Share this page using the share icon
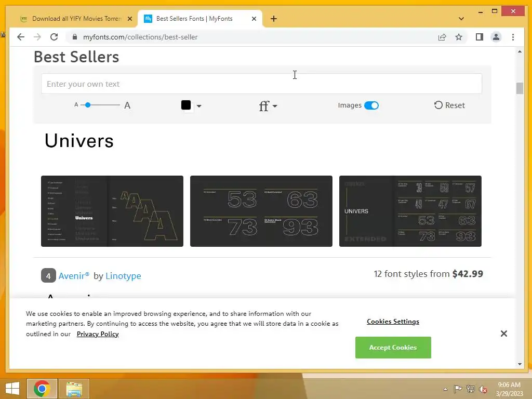The image size is (532, 399). 442,37
